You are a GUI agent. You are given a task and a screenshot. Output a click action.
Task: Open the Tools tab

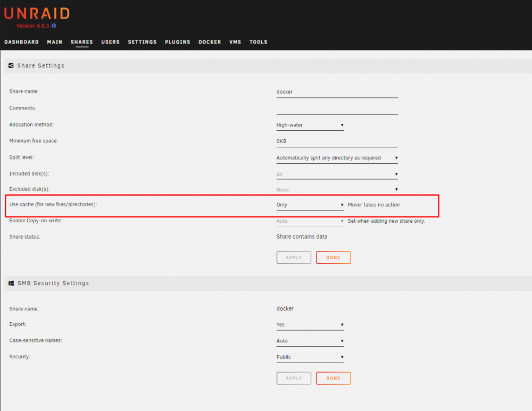(x=258, y=42)
